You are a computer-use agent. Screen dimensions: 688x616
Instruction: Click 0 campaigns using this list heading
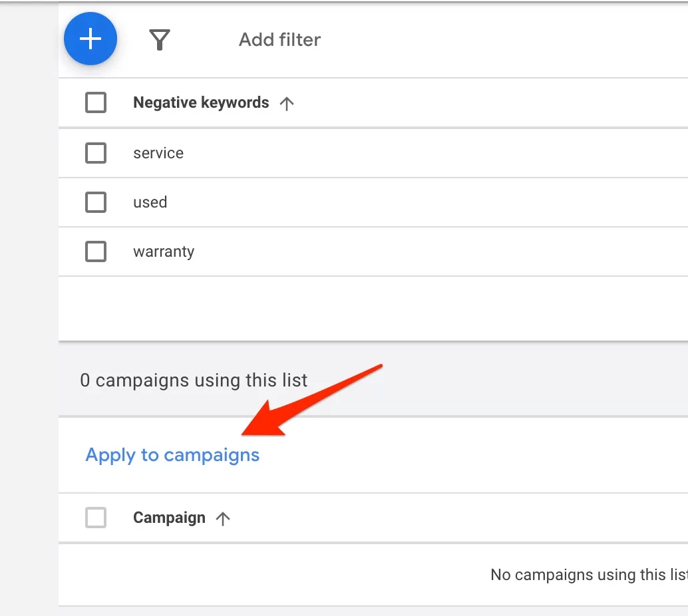(194, 380)
